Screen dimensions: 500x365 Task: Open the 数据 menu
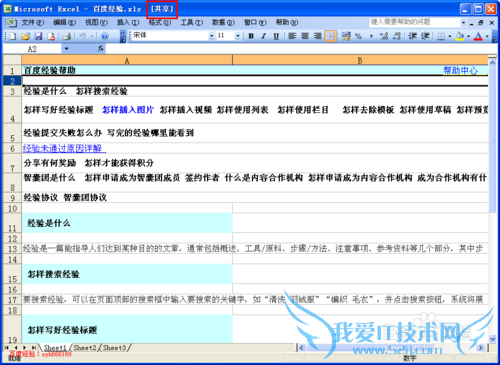pyautogui.click(x=223, y=23)
